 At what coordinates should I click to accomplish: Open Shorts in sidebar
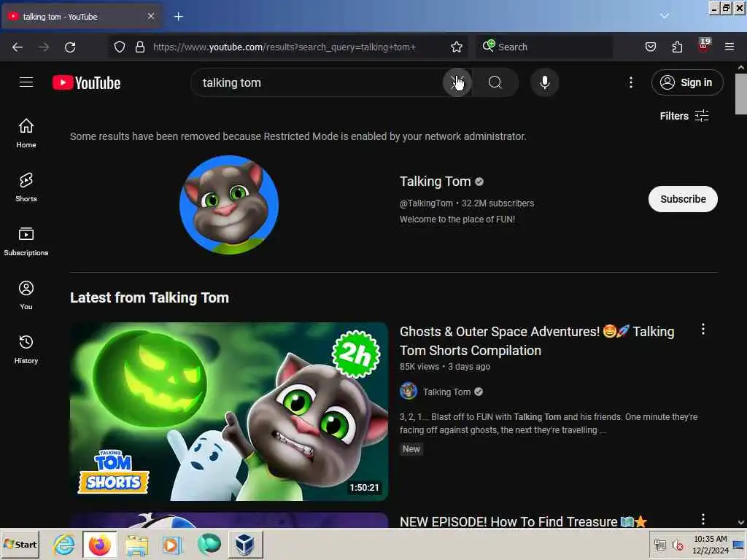[x=26, y=187]
